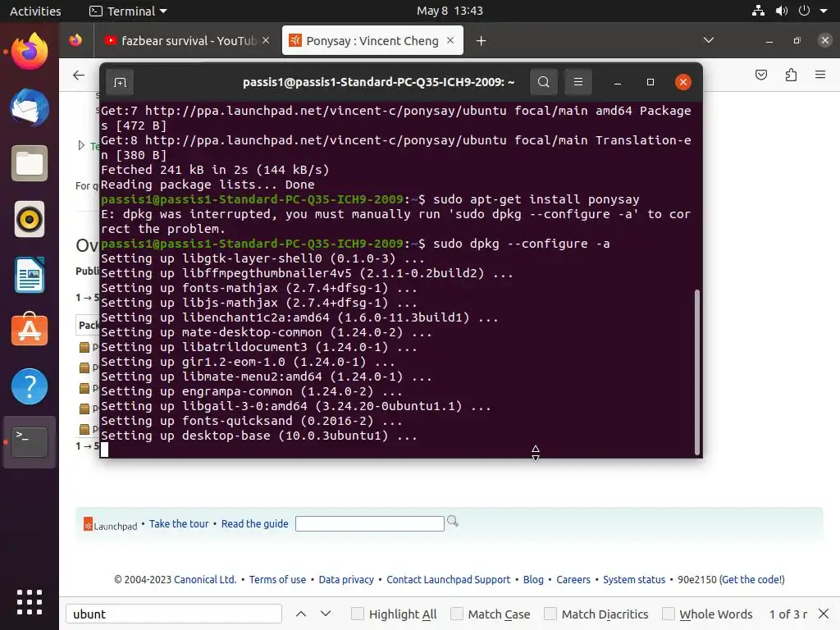Open the terminal hamburger menu
Screen dimensions: 840x630
578,82
